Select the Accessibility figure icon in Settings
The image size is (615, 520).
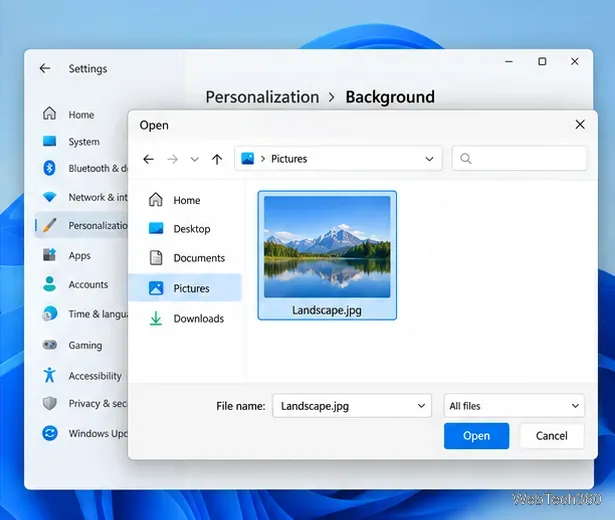tap(49, 375)
